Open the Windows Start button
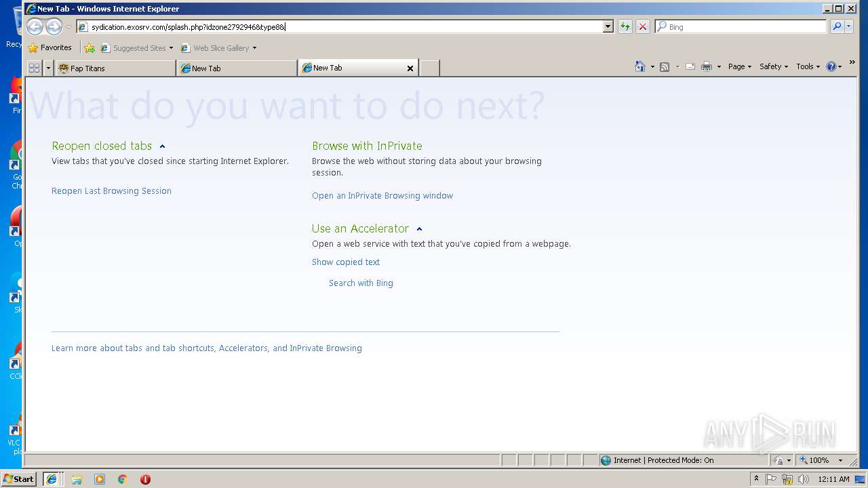The height and width of the screenshot is (488, 868). (x=19, y=479)
